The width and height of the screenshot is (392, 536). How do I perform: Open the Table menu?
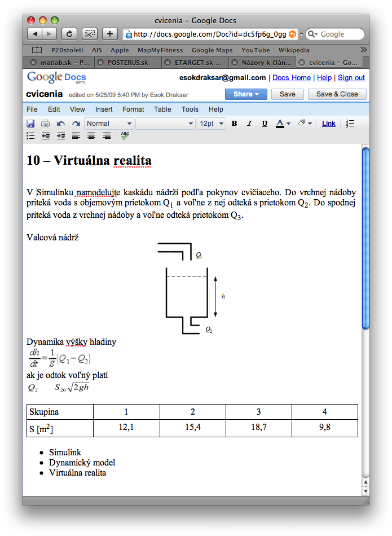tap(162, 109)
